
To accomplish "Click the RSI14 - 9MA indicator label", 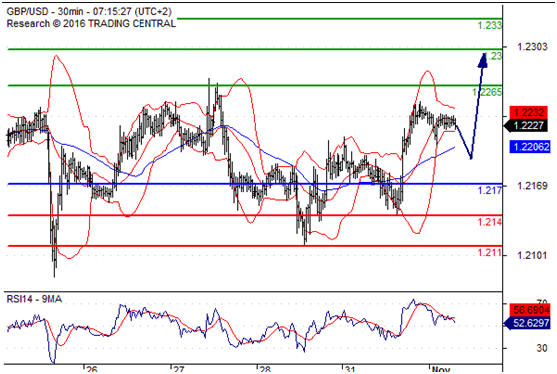I will (34, 299).
